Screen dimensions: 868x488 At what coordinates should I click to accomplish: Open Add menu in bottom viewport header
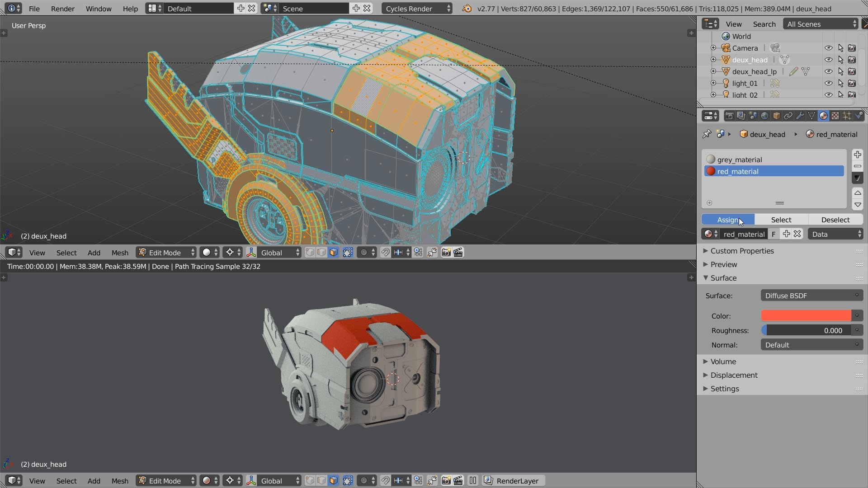click(x=94, y=481)
